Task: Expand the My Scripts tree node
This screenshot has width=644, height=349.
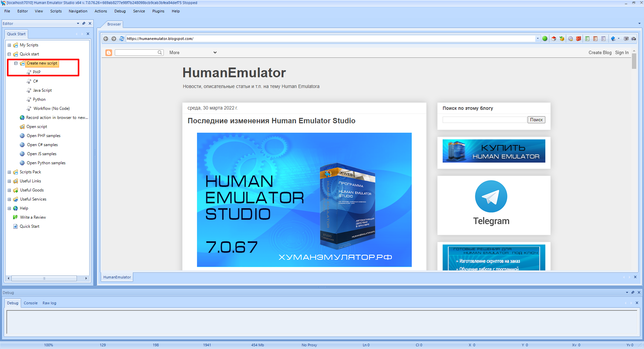Action: (x=9, y=45)
